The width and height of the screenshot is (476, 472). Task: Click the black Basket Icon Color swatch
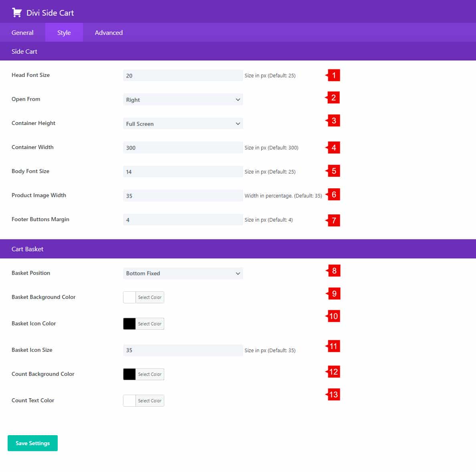129,324
